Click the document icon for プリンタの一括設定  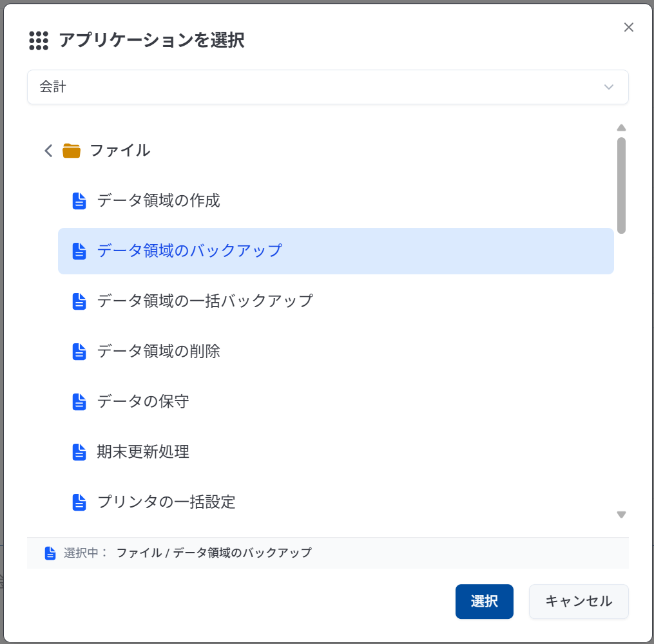[x=79, y=502]
